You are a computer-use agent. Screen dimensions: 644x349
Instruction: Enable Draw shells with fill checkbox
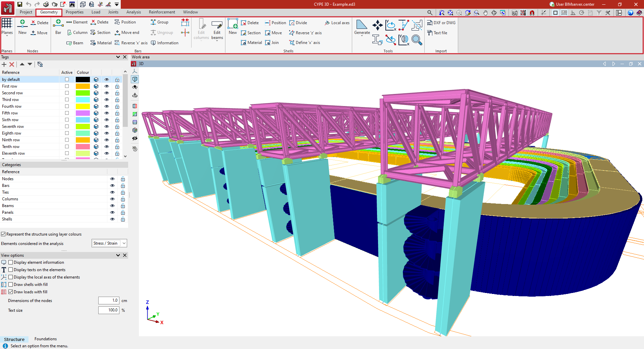click(11, 285)
